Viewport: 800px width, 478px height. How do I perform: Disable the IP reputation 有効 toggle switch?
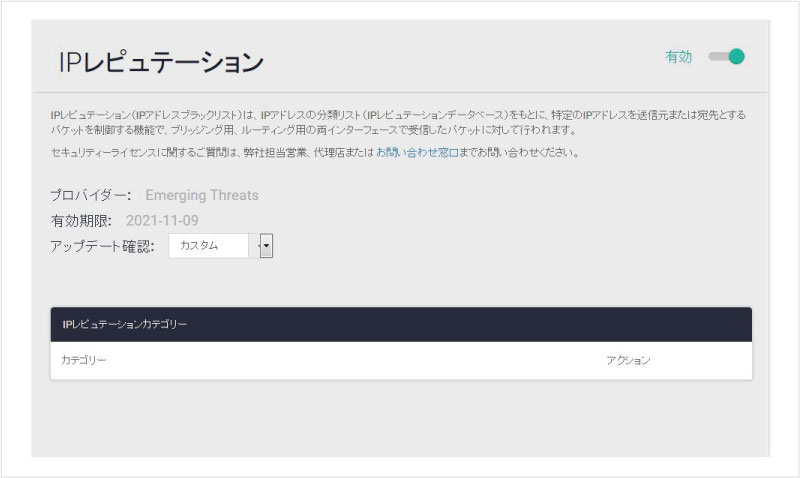click(x=727, y=57)
